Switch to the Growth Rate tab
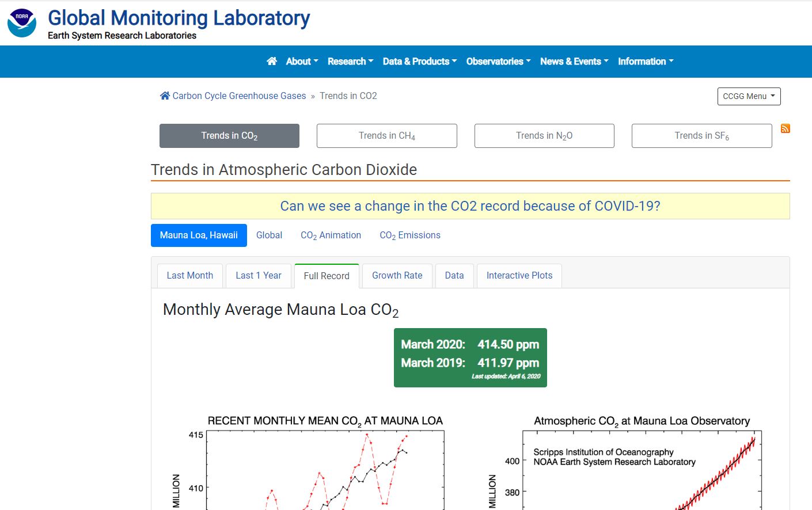This screenshot has height=510, width=812. (x=397, y=276)
